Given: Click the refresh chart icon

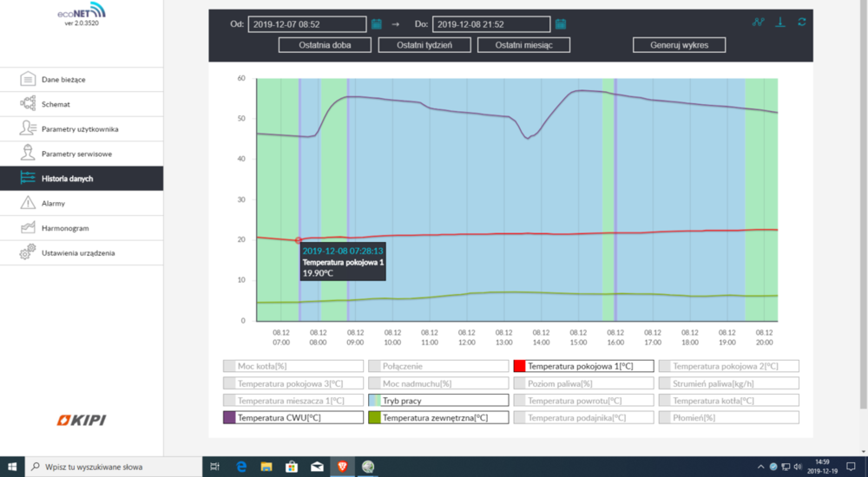Looking at the screenshot, I should click(801, 23).
